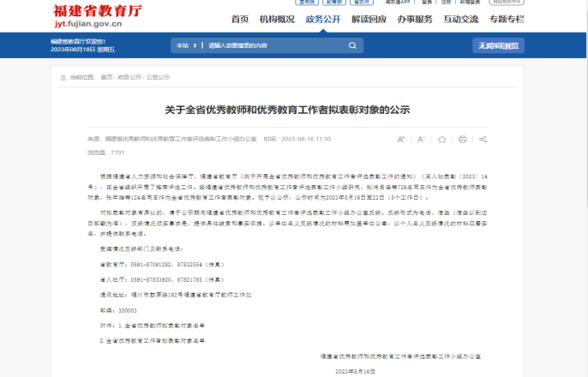Screen dimensions: 588x377
Task: Open the 本站 search scope dropdown
Action: click(x=187, y=45)
